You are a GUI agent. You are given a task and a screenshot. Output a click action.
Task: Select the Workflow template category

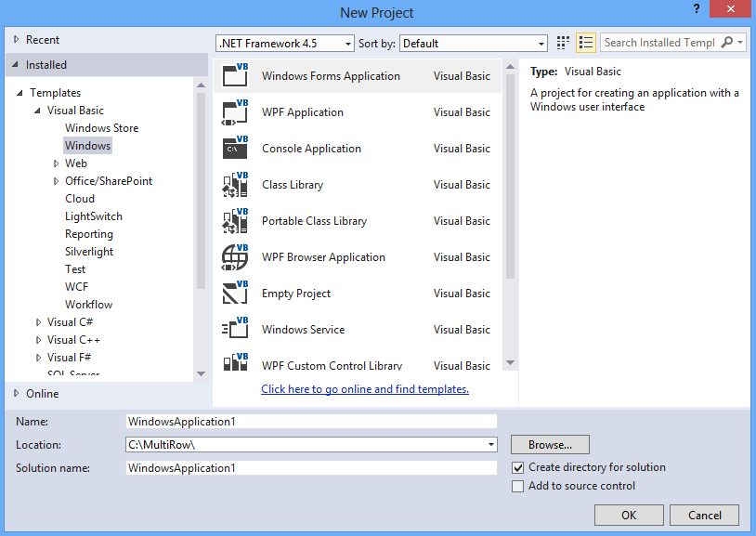click(x=89, y=305)
